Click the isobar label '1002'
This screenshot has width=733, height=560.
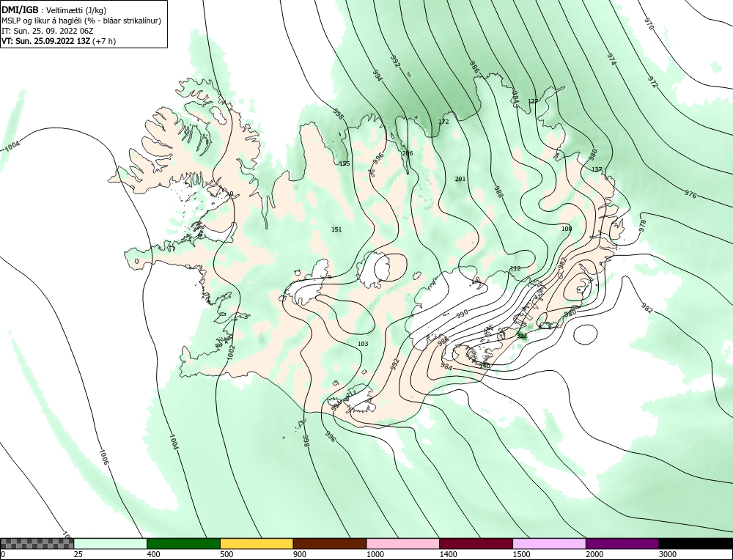click(230, 353)
